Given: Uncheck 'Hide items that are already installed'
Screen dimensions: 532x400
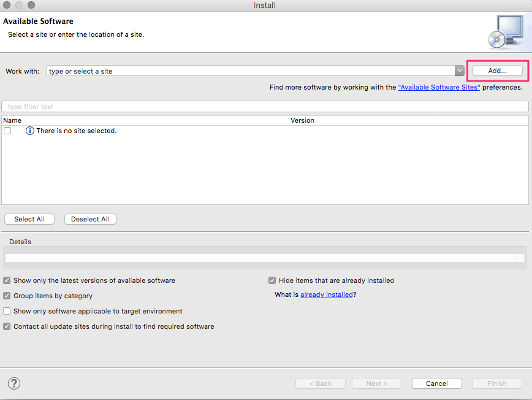Looking at the screenshot, I should coord(272,280).
